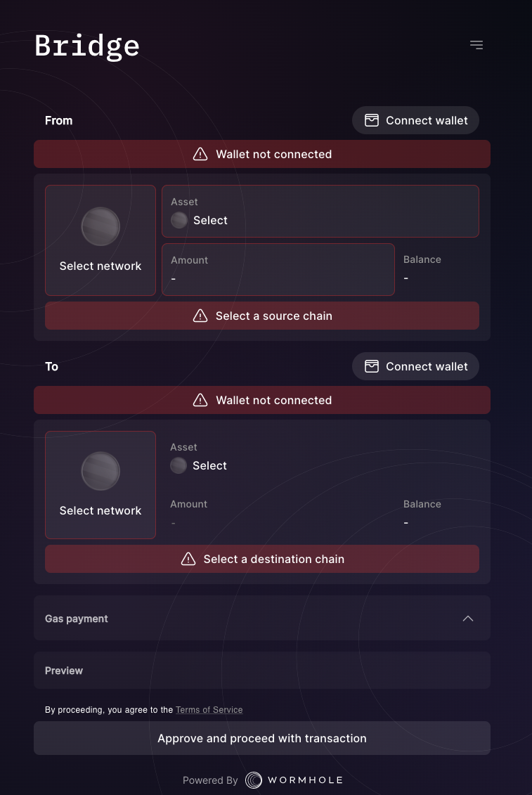Image resolution: width=532 pixels, height=795 pixels.
Task: Click the source Amount input field
Action: tap(278, 274)
